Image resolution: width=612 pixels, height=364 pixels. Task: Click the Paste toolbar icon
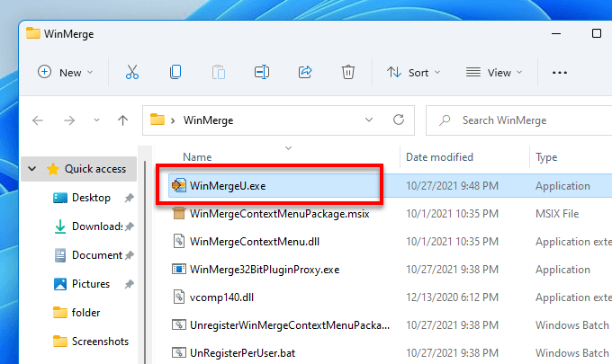219,73
